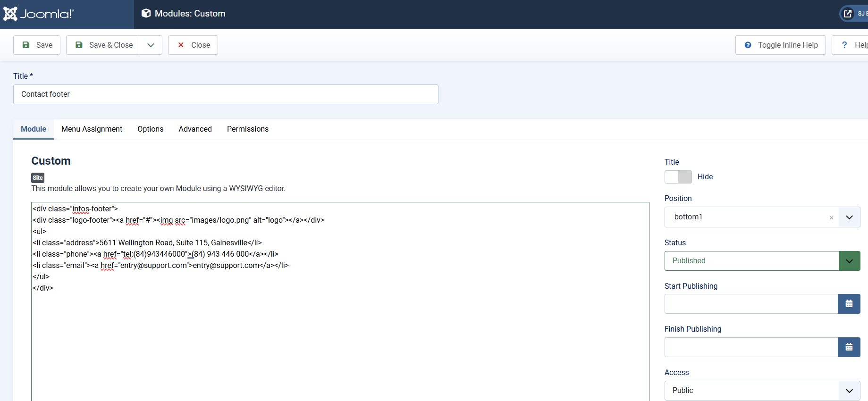Switch to the Menu Assignment tab
This screenshot has height=401, width=868.
tap(92, 129)
